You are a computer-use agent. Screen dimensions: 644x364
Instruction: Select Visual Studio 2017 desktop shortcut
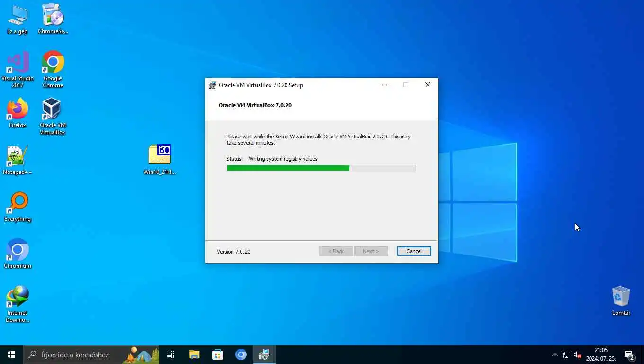point(18,69)
